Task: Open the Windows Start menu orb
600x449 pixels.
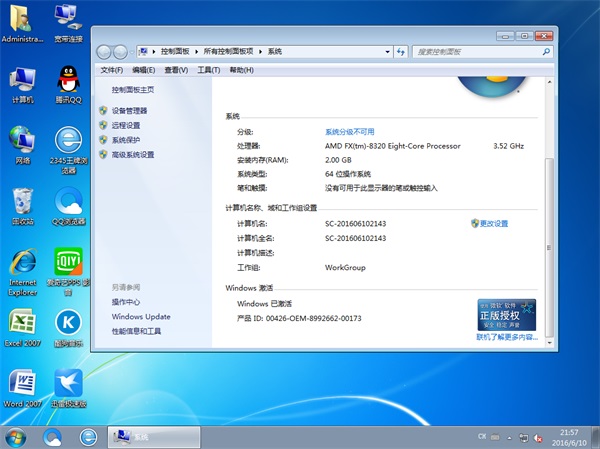Action: (15, 437)
